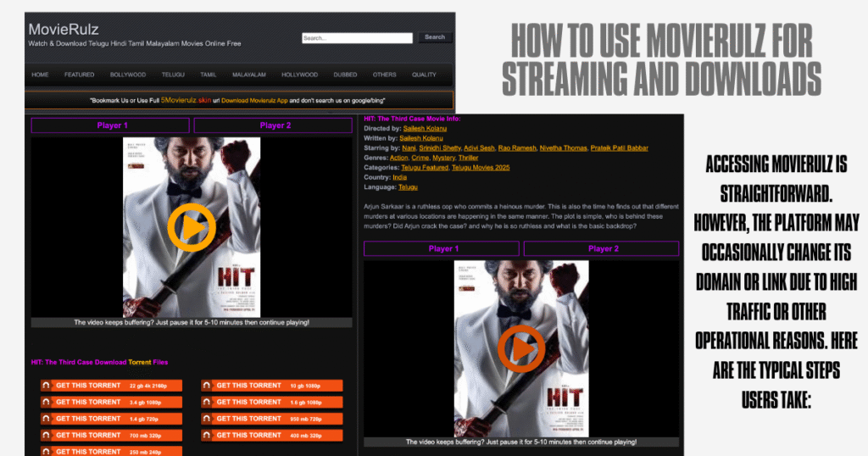This screenshot has width=868, height=456.
Task: Open the Nivetha Thomas actor link
Action: pyautogui.click(x=563, y=148)
